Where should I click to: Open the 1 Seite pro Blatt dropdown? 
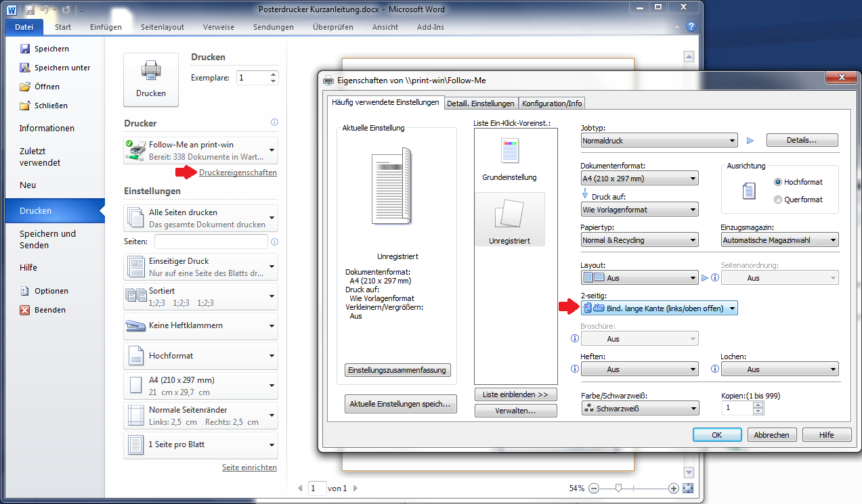click(x=200, y=445)
